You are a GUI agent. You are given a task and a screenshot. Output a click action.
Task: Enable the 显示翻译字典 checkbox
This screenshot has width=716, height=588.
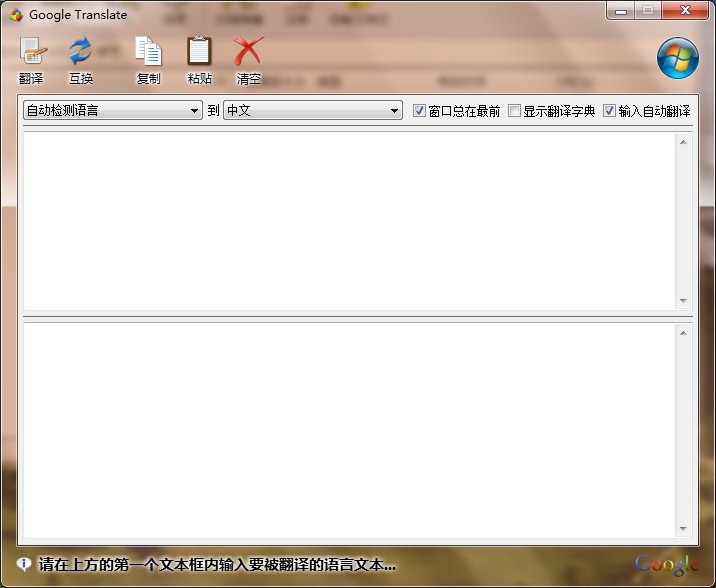pos(514,110)
